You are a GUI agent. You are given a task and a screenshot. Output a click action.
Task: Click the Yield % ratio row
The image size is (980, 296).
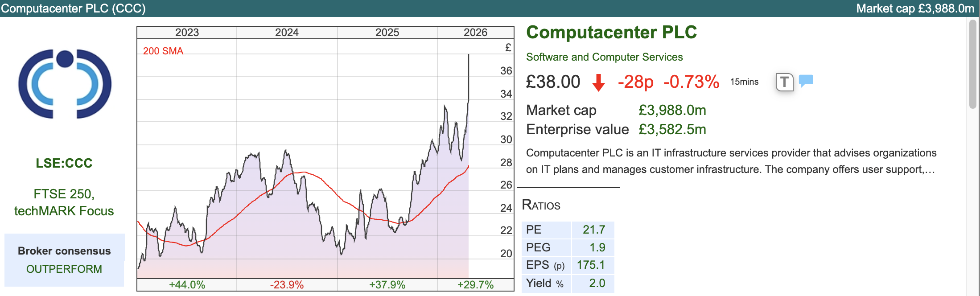567,283
